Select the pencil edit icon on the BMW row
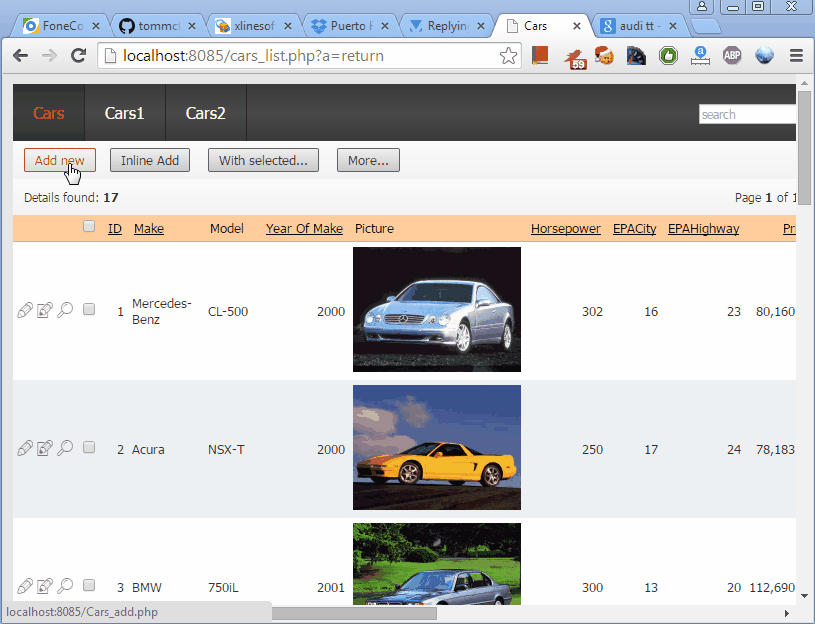Image resolution: width=815 pixels, height=624 pixels. coord(25,586)
